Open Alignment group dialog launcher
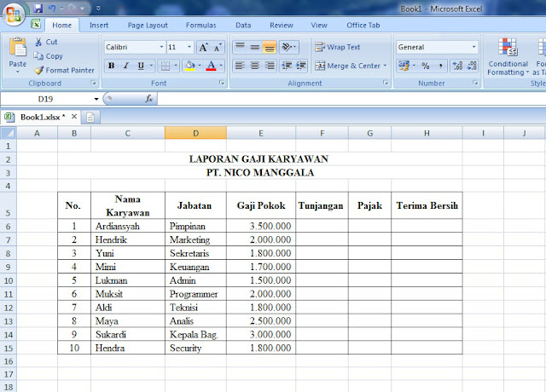Screen dimensions: 546x392 click(386, 83)
